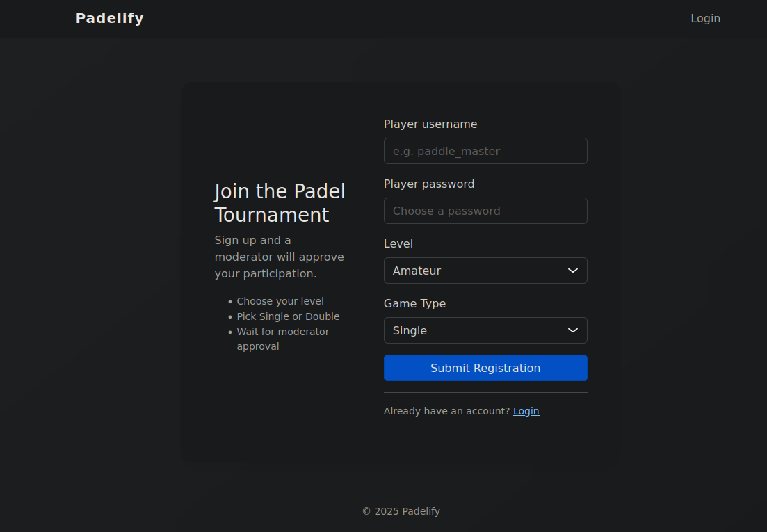Image resolution: width=767 pixels, height=532 pixels.
Task: Click the "Player password" label
Action: click(429, 184)
